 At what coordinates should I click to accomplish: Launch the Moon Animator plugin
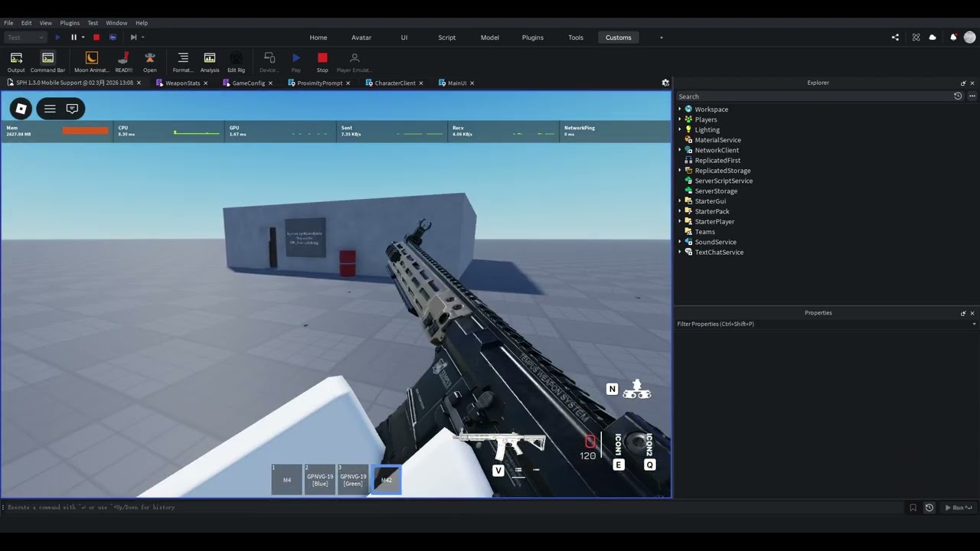[92, 62]
